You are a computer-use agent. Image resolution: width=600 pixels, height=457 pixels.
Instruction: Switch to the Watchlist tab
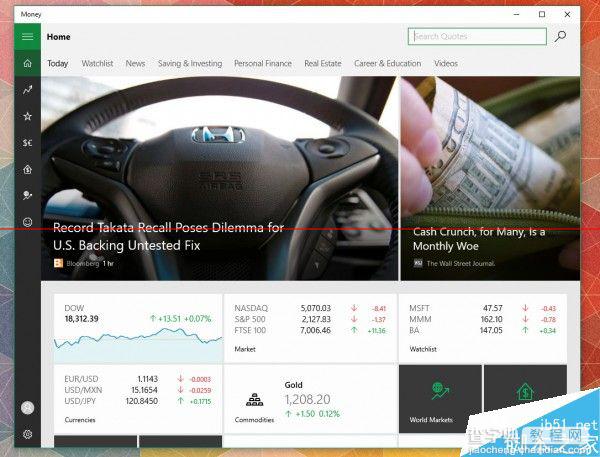coord(97,64)
